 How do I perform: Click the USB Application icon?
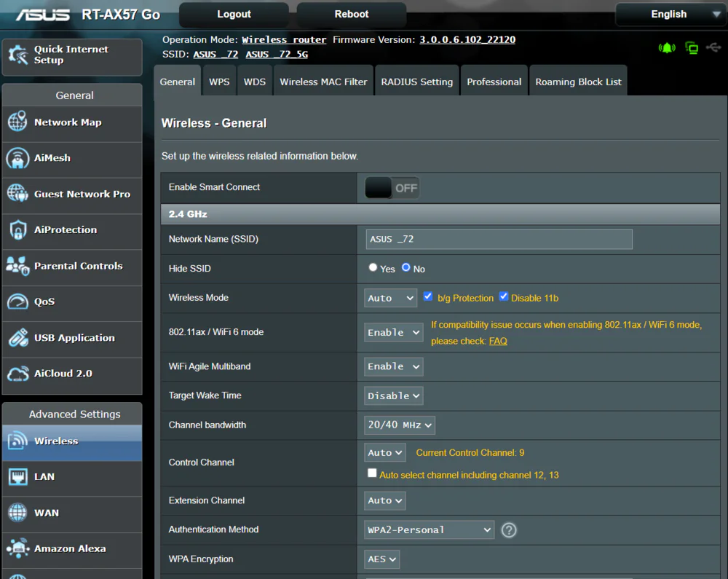click(17, 337)
